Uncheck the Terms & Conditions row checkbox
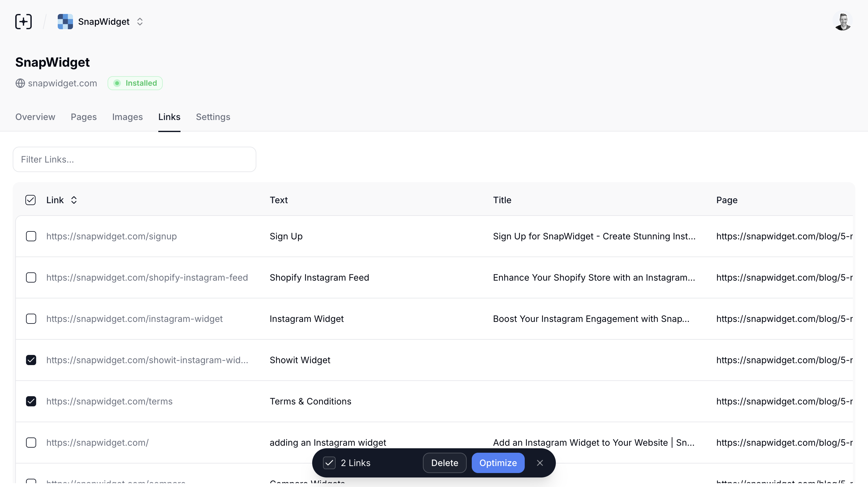 (31, 401)
